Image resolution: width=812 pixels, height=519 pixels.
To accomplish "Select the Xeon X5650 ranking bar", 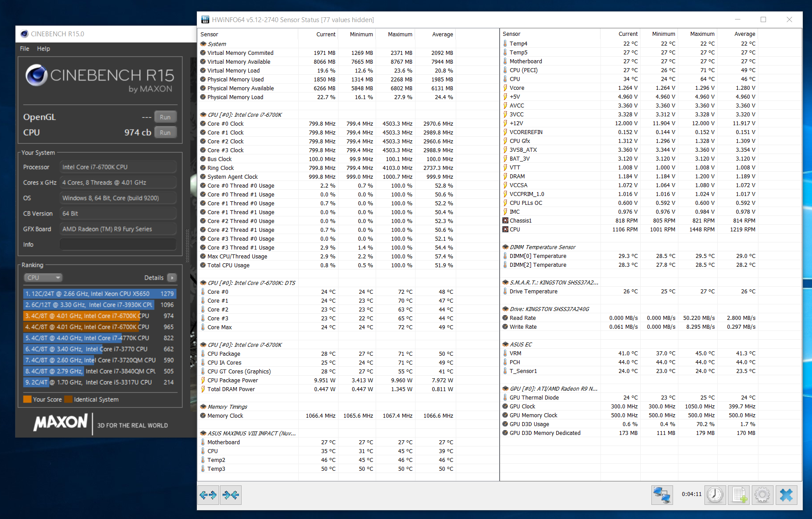I will coord(100,294).
